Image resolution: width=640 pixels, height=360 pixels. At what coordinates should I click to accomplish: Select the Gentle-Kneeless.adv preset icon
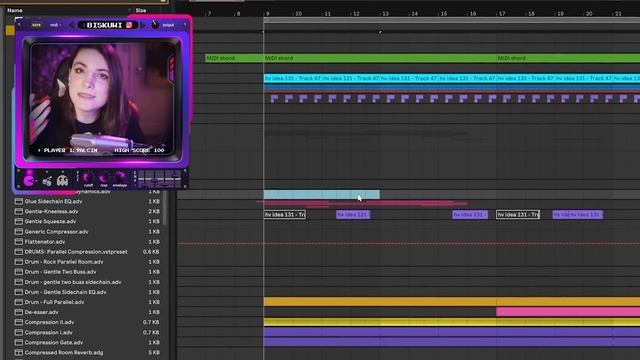(x=18, y=211)
